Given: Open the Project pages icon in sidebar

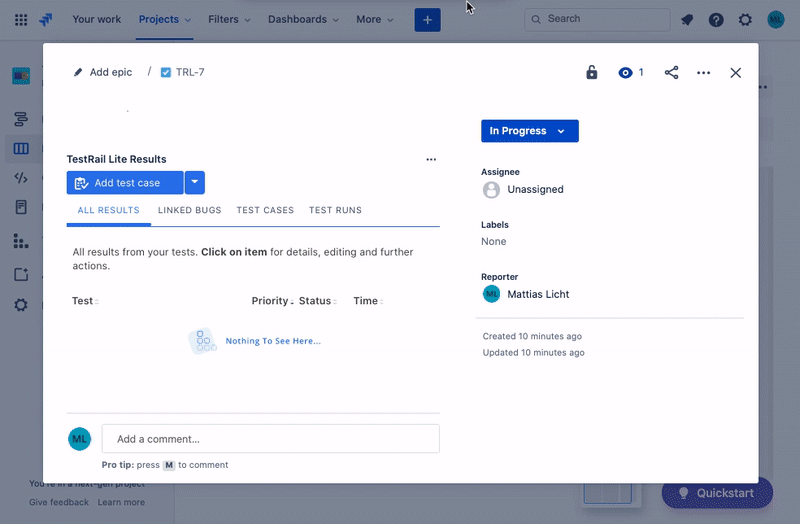Looking at the screenshot, I should pos(21,207).
